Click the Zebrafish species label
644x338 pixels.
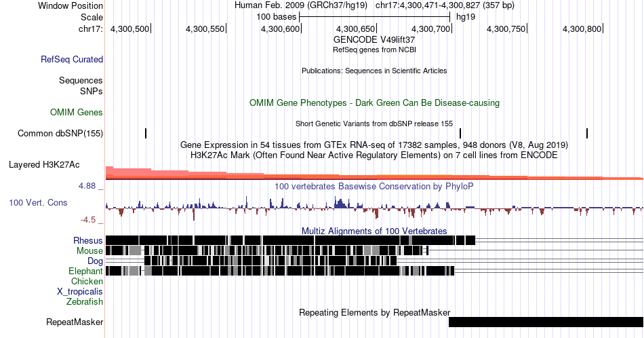point(85,301)
